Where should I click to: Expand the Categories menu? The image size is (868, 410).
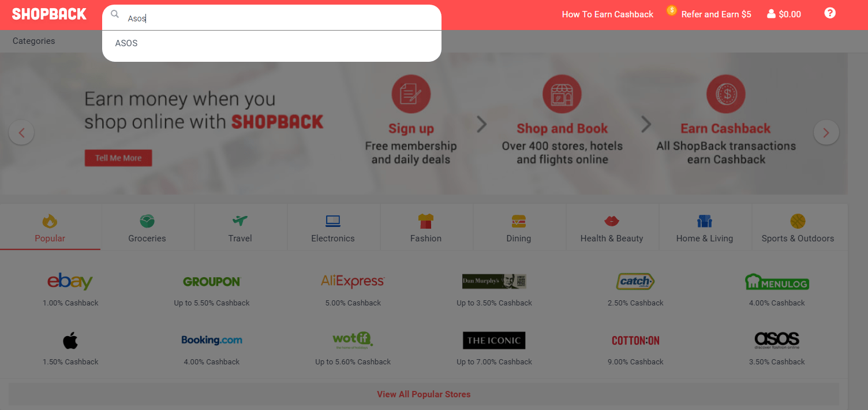click(34, 41)
